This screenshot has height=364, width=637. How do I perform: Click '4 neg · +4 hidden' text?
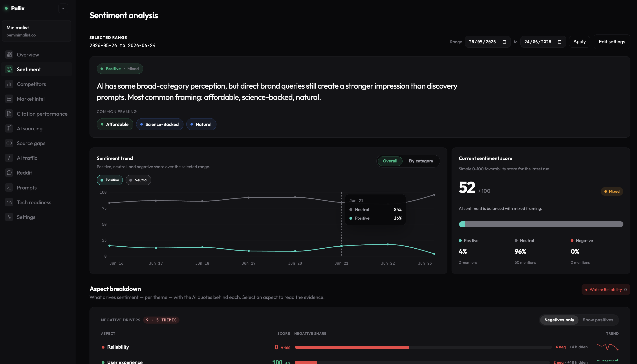(571, 347)
